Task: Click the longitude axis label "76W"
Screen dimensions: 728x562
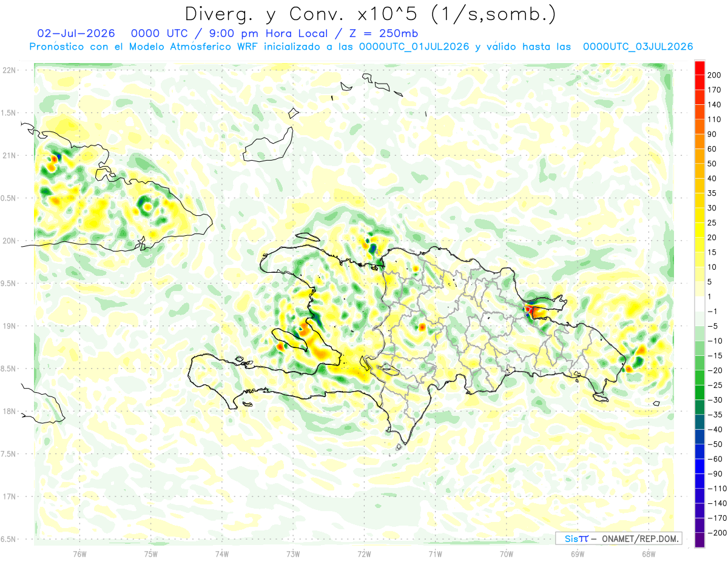Action: [79, 553]
